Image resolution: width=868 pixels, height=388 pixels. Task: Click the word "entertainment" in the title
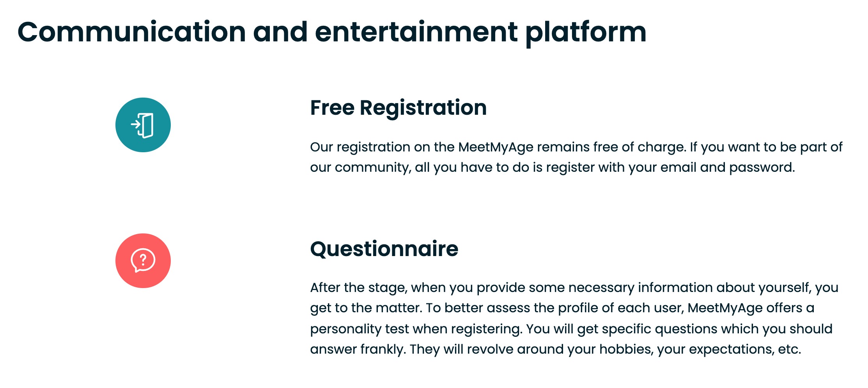(x=416, y=32)
